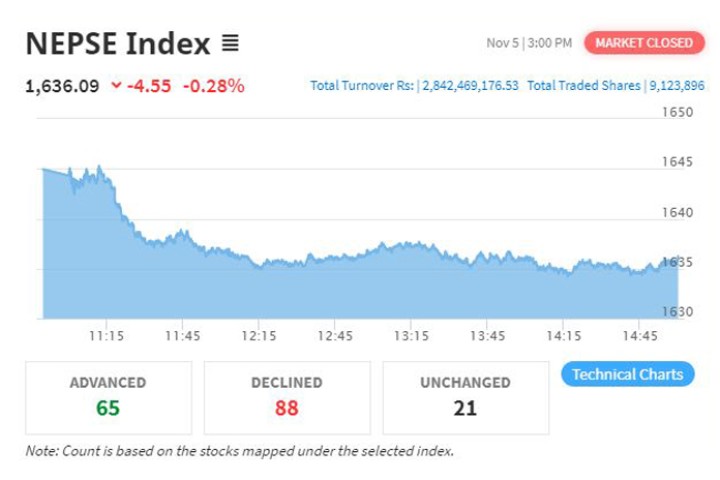Click the 1650 y-axis label
The width and height of the screenshot is (720, 480).
click(678, 112)
